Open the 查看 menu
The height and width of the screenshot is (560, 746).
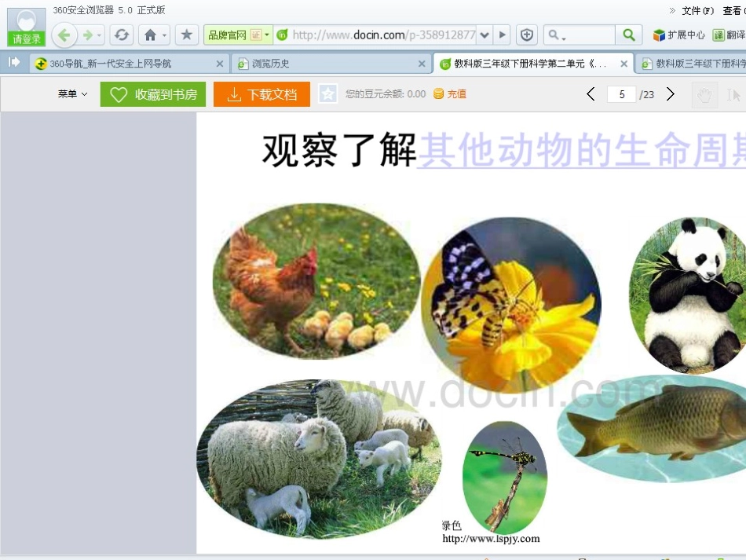coord(733,10)
